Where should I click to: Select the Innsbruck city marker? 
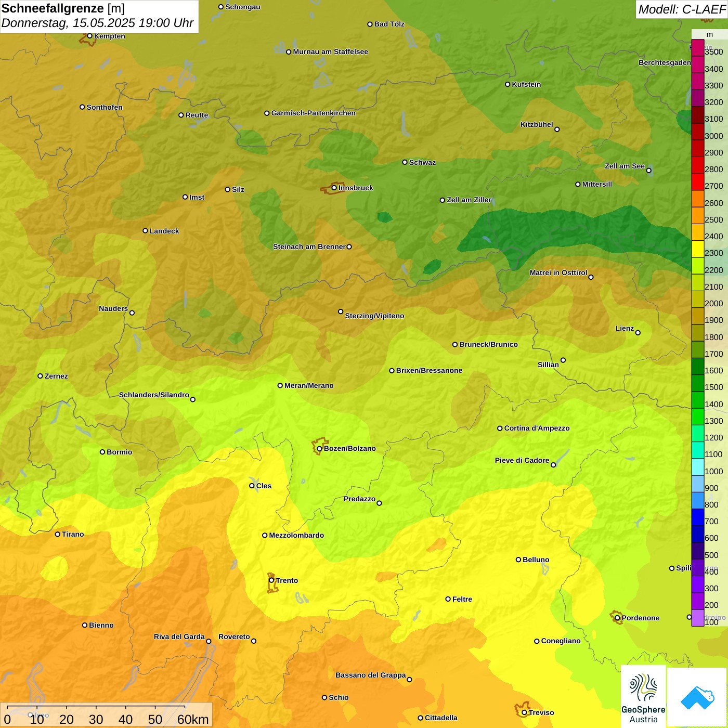click(334, 188)
